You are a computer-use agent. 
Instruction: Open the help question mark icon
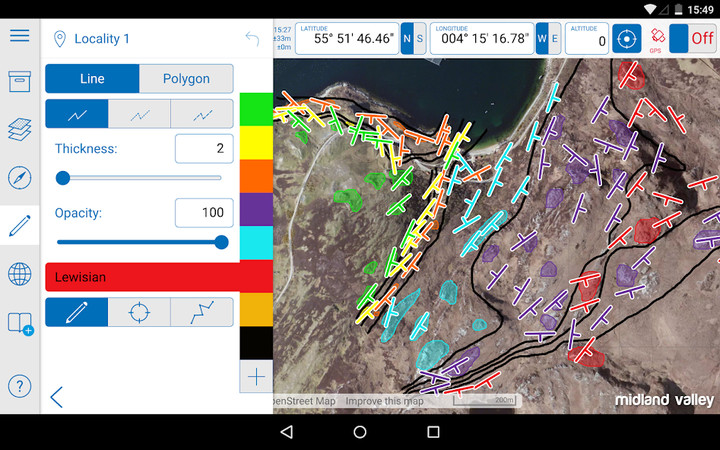[19, 385]
